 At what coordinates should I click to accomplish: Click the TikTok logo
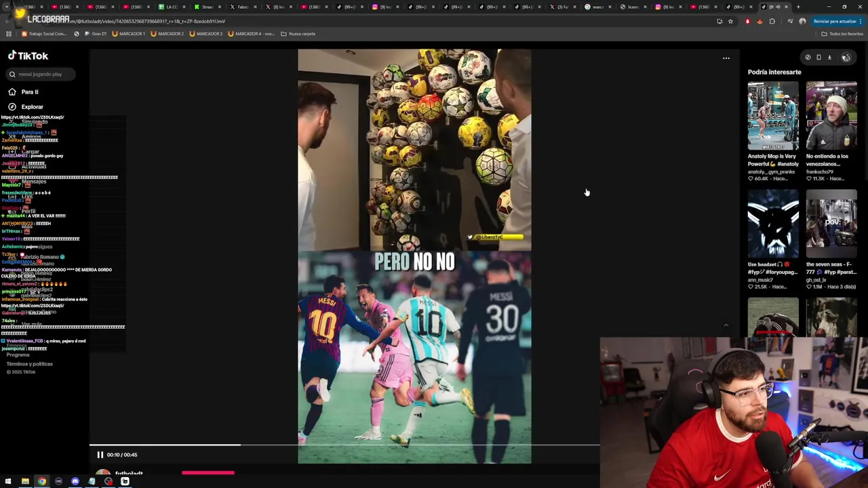pyautogui.click(x=28, y=56)
